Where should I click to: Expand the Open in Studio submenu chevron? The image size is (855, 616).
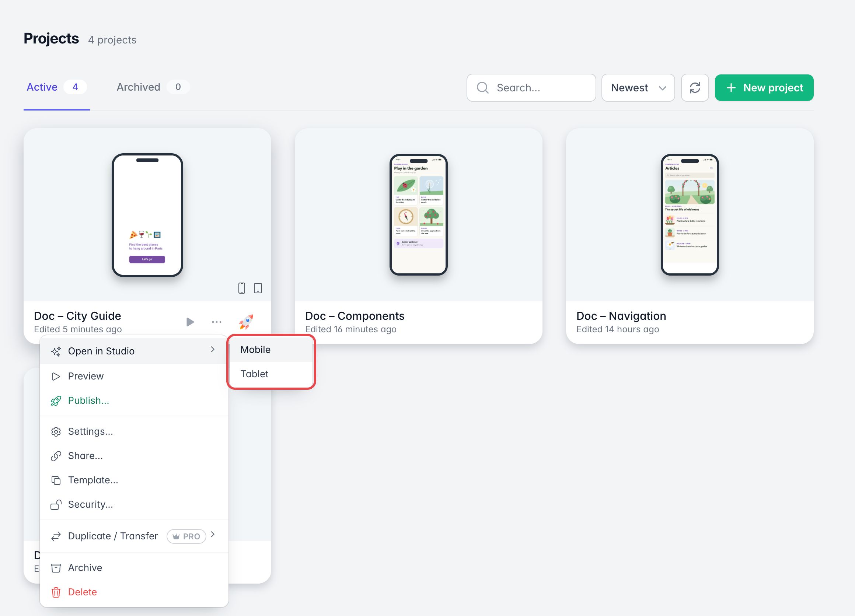coord(213,349)
